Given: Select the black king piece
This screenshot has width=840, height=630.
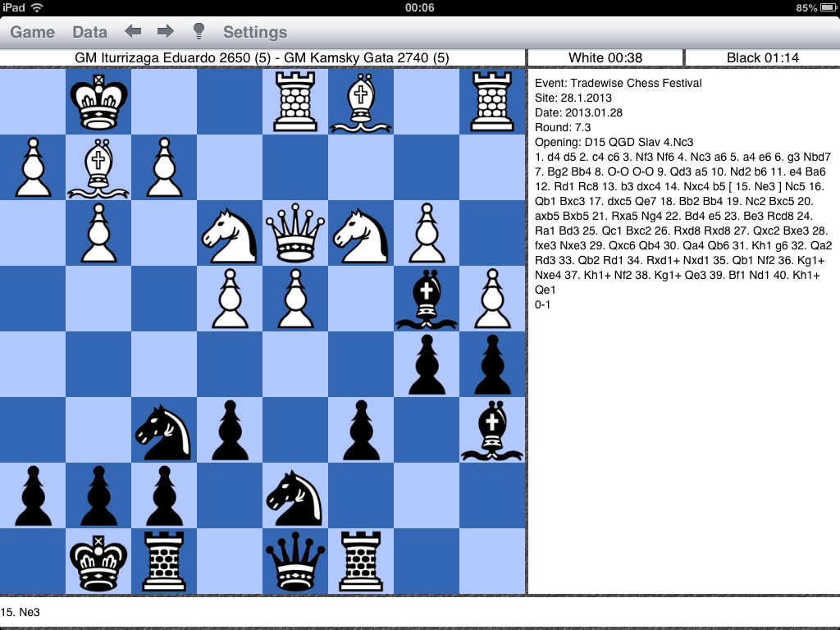Looking at the screenshot, I should 98,561.
